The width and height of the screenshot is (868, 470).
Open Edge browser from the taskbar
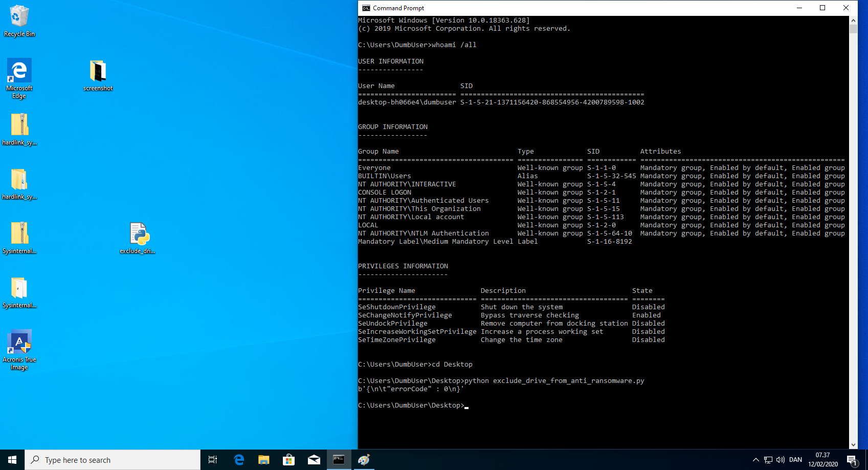click(x=239, y=460)
